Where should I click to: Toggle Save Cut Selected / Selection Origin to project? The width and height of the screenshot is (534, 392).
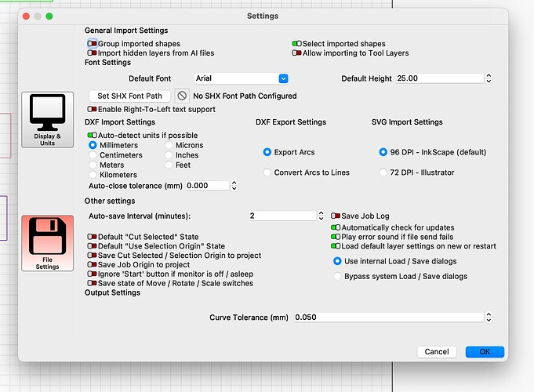coord(92,255)
